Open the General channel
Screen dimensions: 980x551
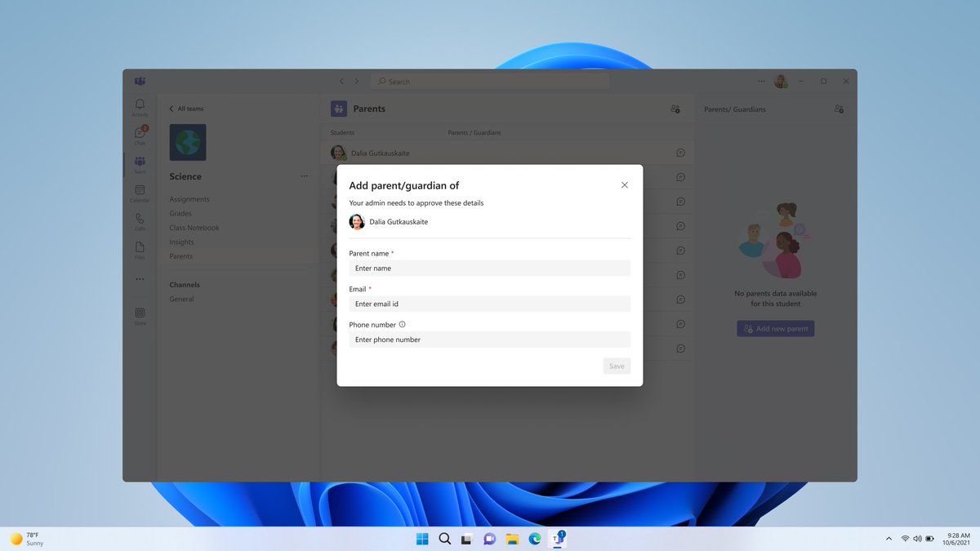click(x=181, y=300)
